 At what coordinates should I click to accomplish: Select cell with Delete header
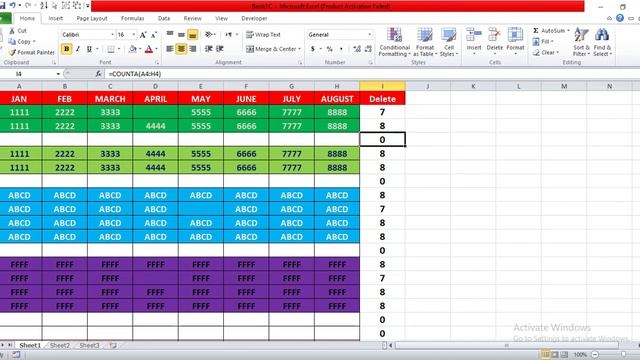[382, 99]
